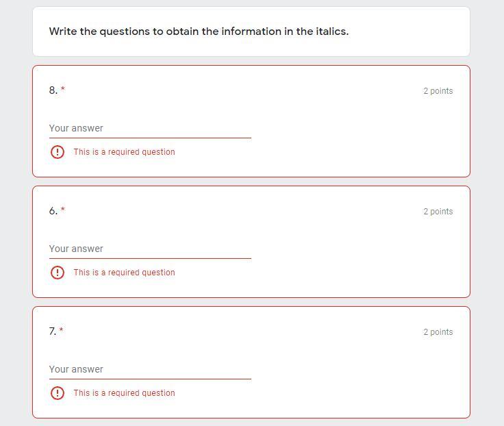Screen dimensions: 504x426
Task: Click the "2 points" label on question 7
Action: (x=438, y=332)
